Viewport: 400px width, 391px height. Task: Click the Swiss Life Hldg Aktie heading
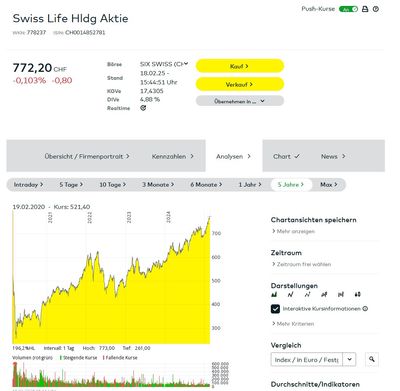point(70,18)
